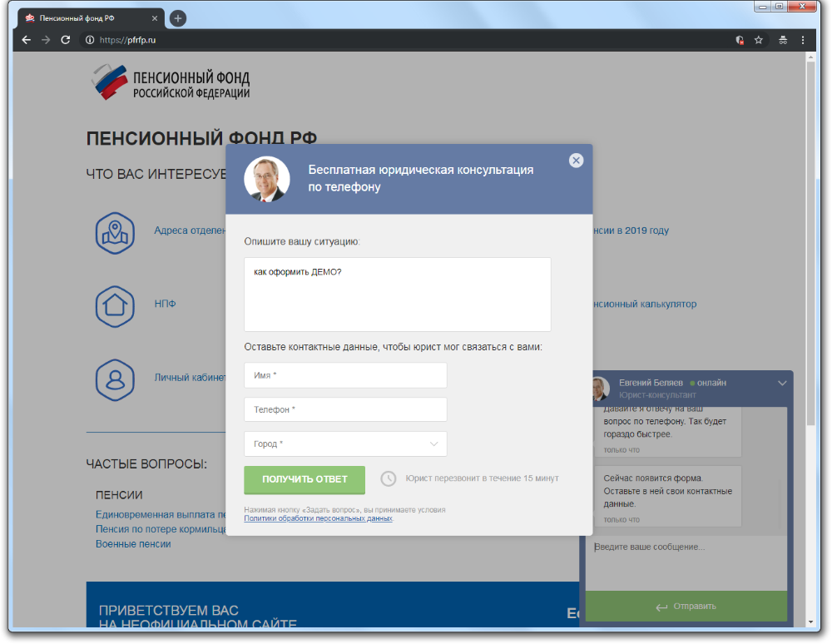Screen dimensions: 832x644
Task: Click the Отправить send button in chat
Action: [x=686, y=607]
